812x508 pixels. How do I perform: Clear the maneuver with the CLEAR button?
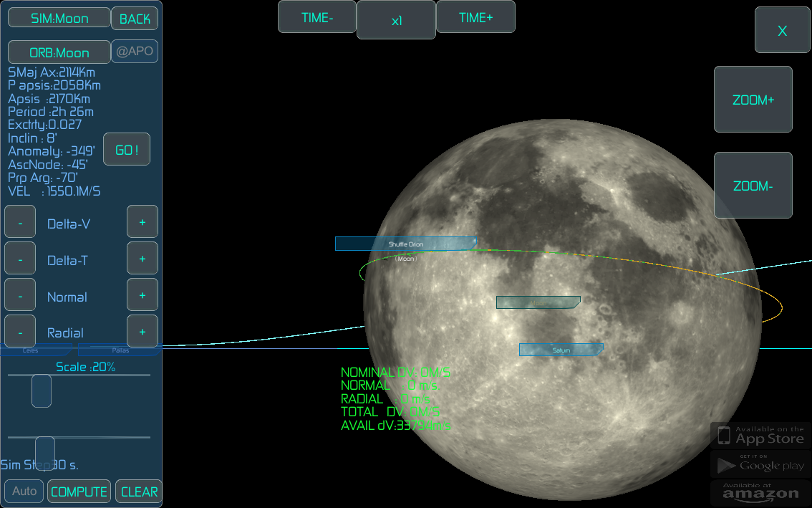(139, 492)
